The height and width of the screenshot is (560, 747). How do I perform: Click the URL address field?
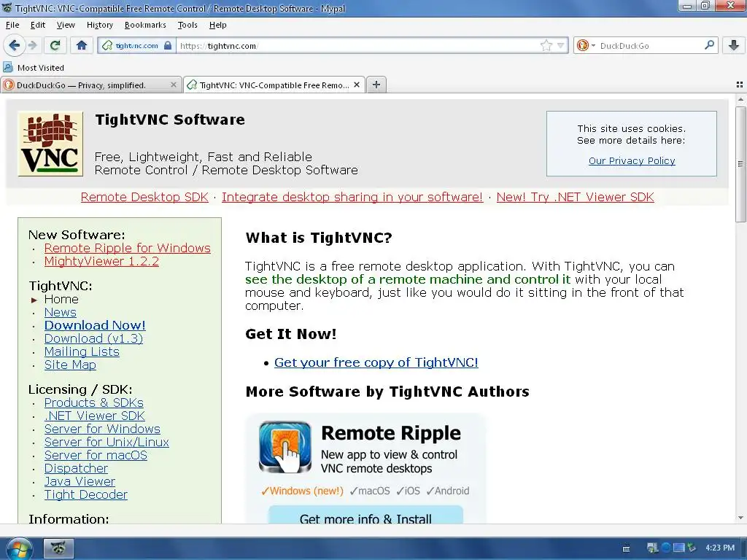point(357,46)
